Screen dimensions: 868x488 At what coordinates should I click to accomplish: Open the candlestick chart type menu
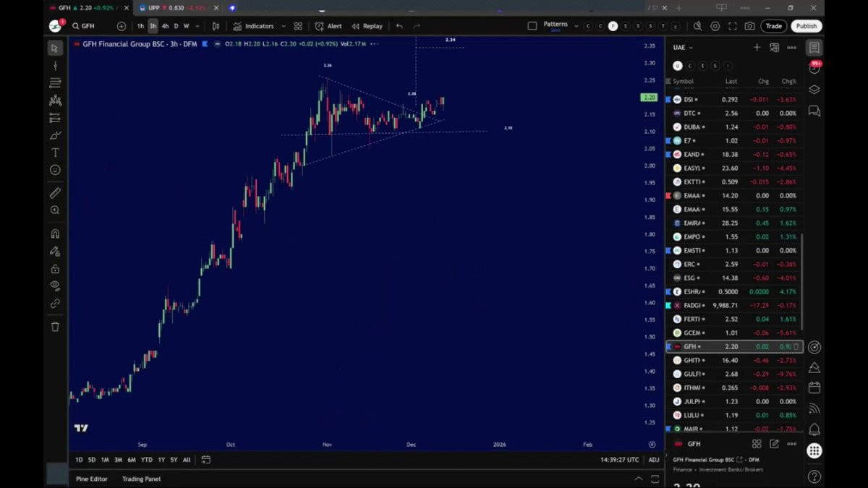click(x=216, y=26)
